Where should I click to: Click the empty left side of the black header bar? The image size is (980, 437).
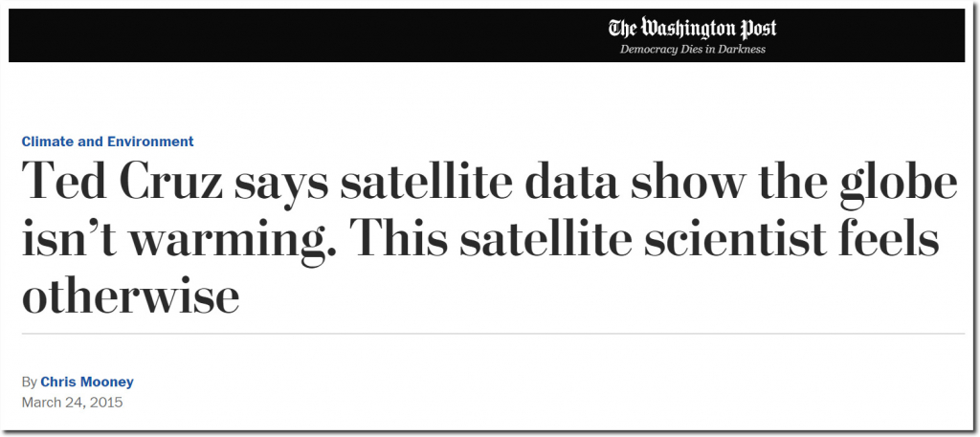click(250, 35)
